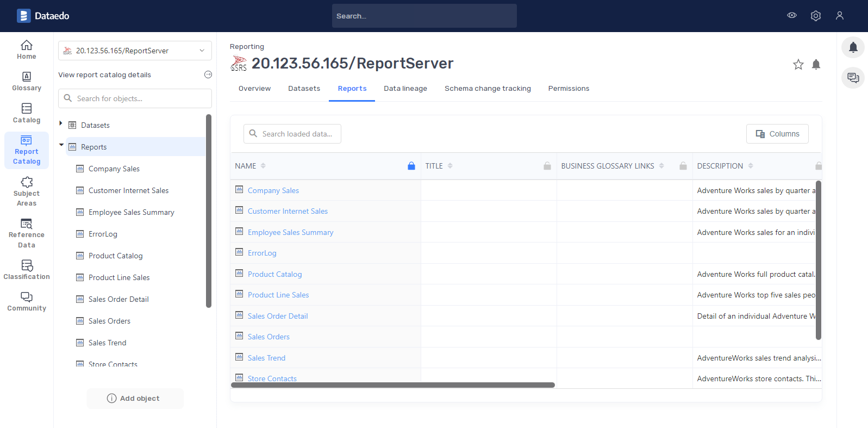Open the user profile icon
This screenshot has height=428, width=868.
[x=839, y=16]
